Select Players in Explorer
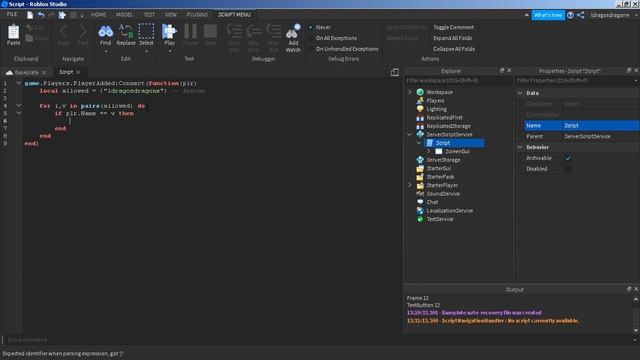The height and width of the screenshot is (360, 640). click(435, 101)
